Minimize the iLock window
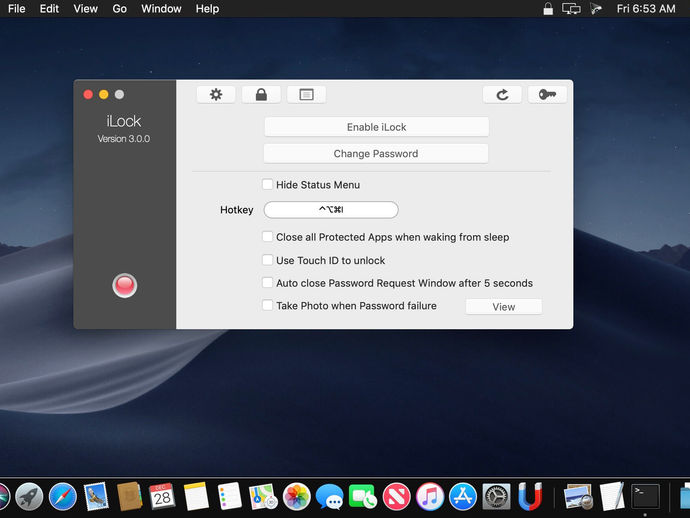This screenshot has width=690, height=518. pyautogui.click(x=104, y=94)
